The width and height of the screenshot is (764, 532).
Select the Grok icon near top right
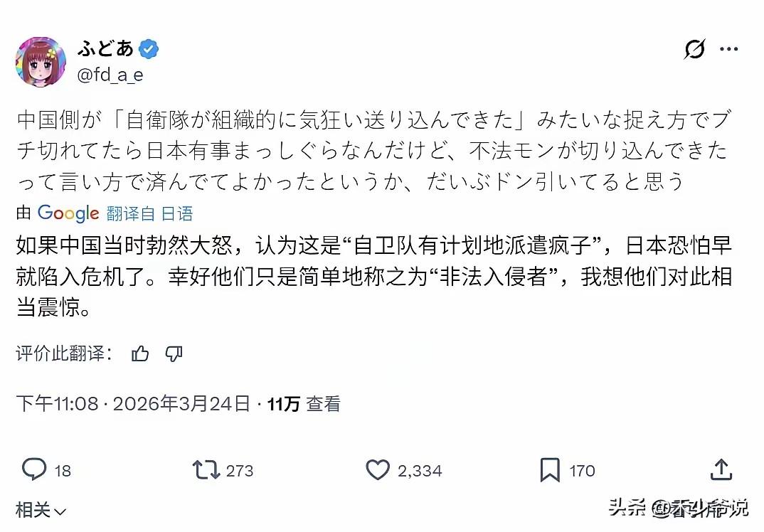[x=695, y=49]
